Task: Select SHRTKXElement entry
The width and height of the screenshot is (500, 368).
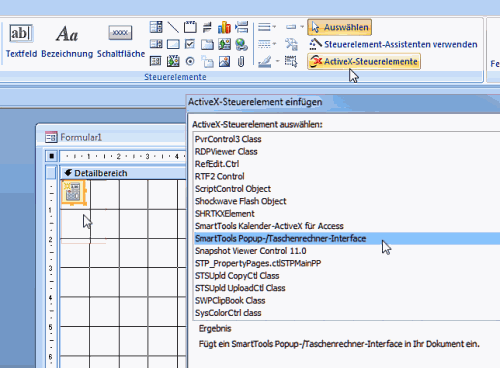Action: pos(347,213)
